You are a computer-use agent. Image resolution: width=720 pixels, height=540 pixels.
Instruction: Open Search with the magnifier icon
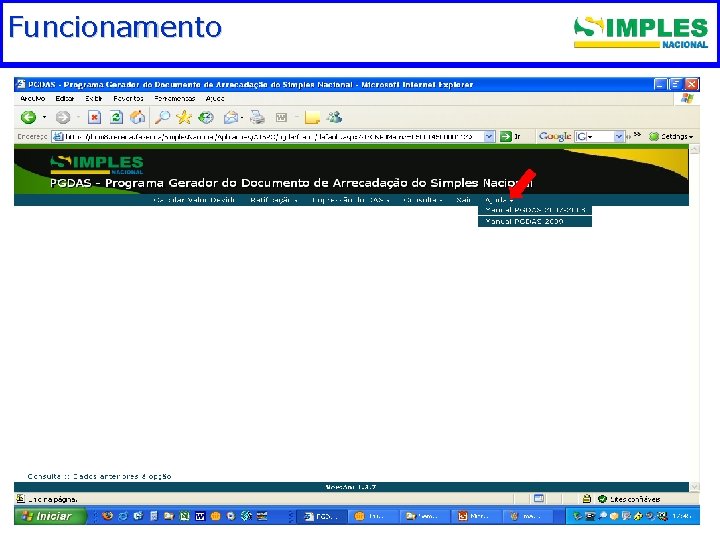tap(162, 118)
